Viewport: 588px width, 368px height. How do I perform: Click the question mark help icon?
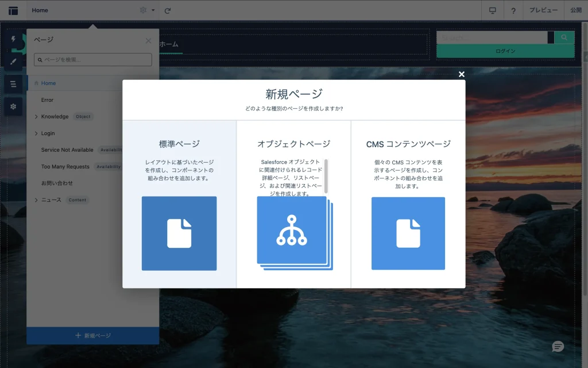[513, 10]
